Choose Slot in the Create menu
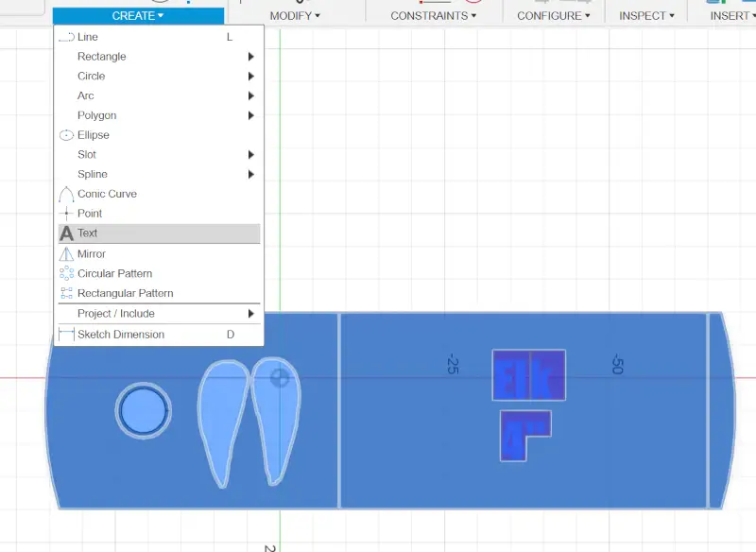Screen dimensions: 756x552 159,155
